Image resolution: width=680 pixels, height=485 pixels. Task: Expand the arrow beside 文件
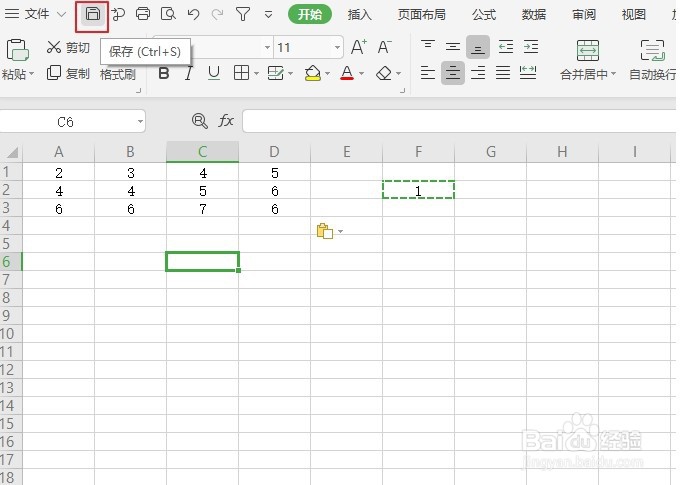point(62,14)
